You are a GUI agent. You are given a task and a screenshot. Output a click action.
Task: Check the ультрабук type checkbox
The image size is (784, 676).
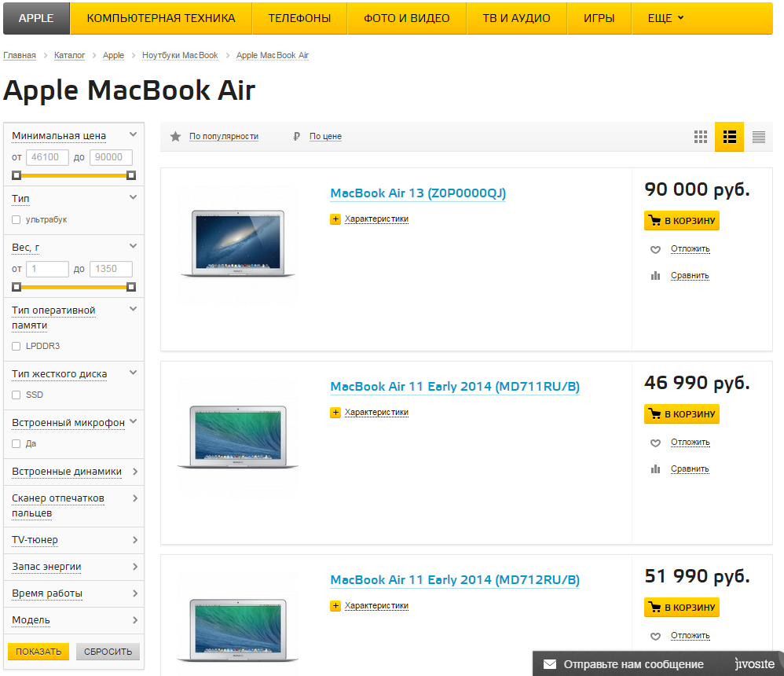click(16, 219)
